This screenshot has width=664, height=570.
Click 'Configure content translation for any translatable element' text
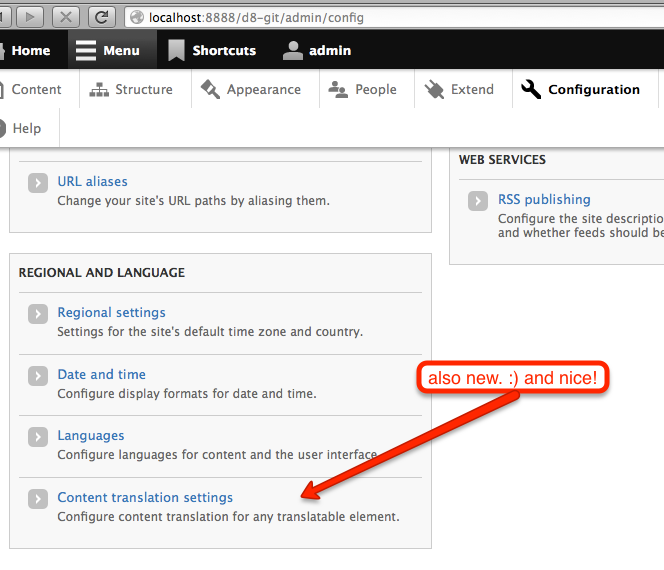[228, 516]
